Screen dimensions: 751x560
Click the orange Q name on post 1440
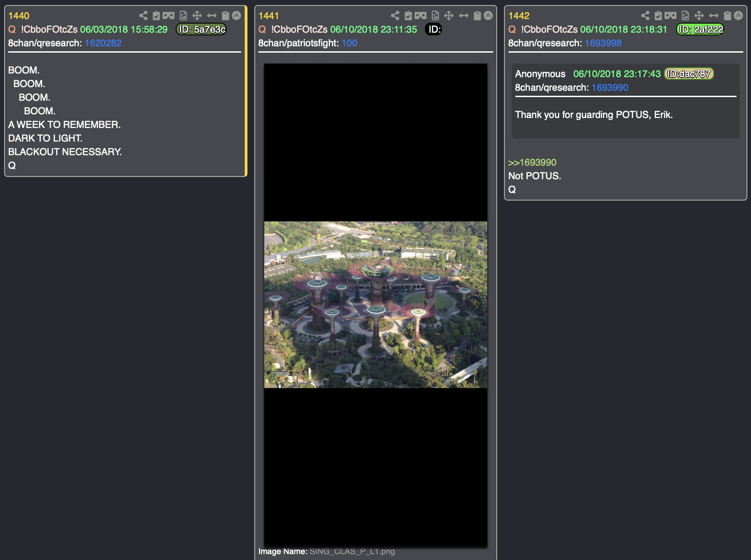[x=12, y=29]
